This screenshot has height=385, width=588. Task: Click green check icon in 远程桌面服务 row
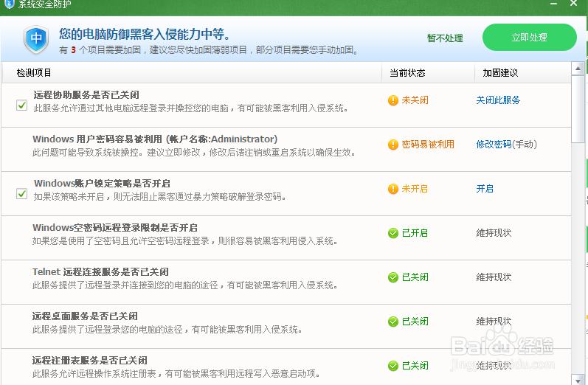pos(393,322)
